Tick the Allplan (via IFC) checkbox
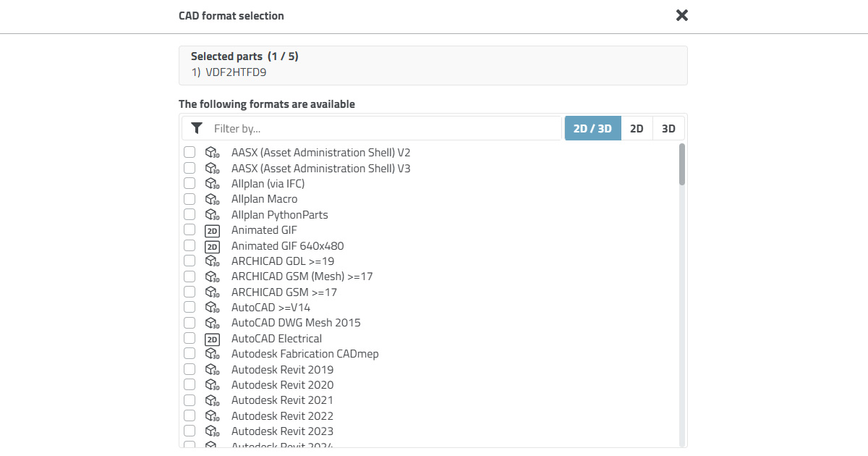The image size is (868, 456). coord(190,184)
